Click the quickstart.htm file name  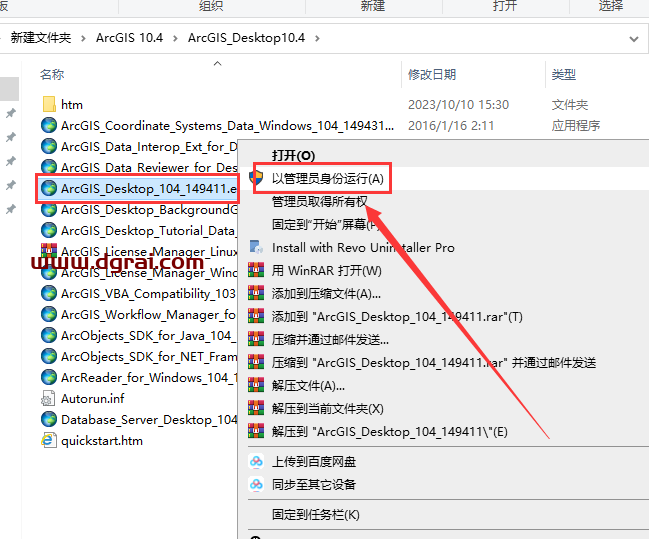(x=102, y=441)
